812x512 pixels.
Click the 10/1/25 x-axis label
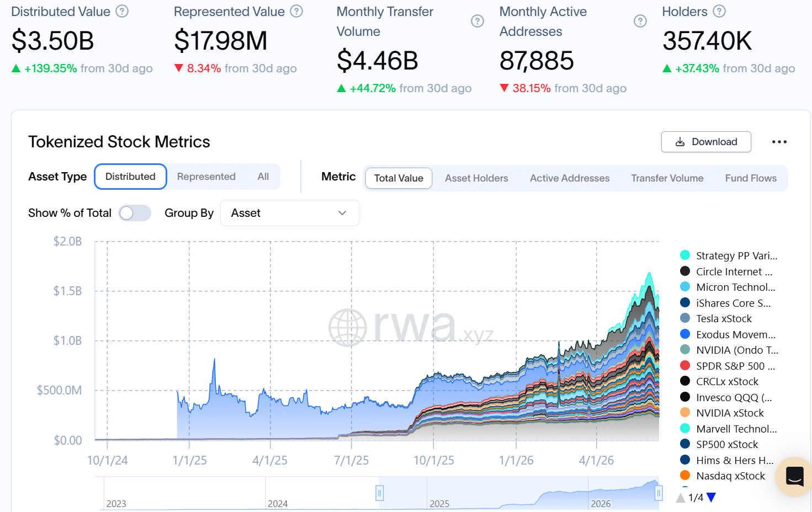[434, 460]
